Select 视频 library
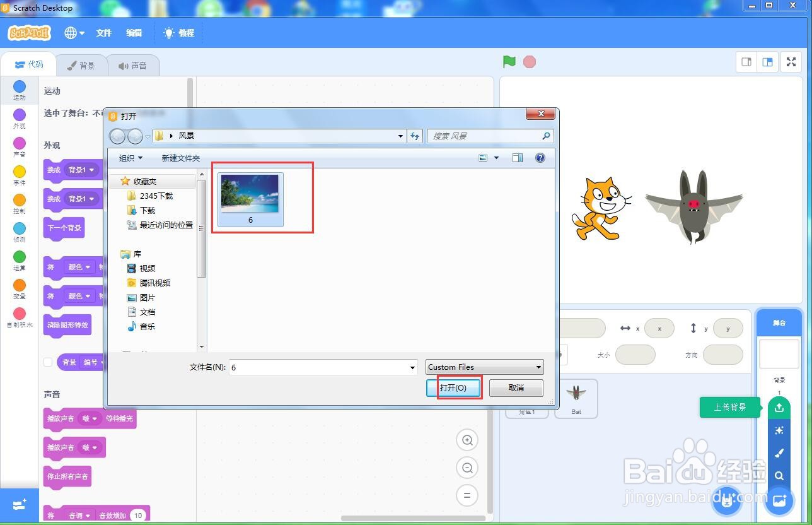 (141, 268)
